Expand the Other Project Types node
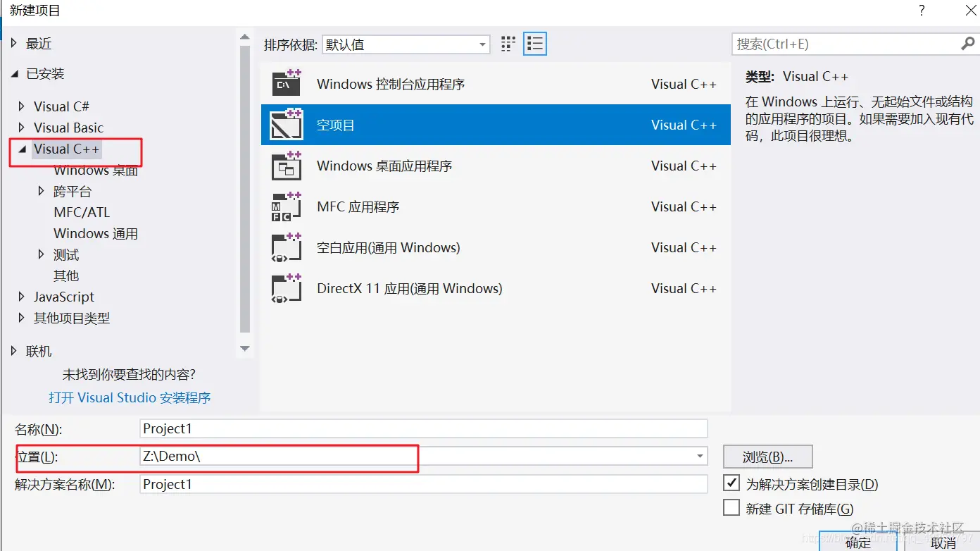Viewport: 980px width, 551px height. [22, 318]
